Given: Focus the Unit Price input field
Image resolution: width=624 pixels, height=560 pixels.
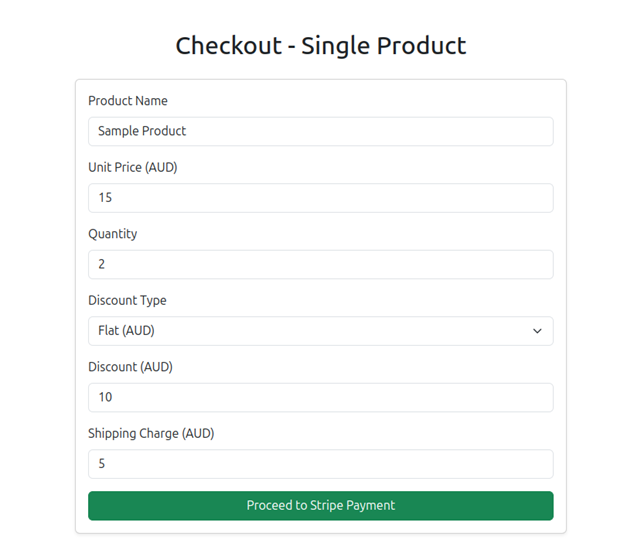Looking at the screenshot, I should click(x=320, y=198).
